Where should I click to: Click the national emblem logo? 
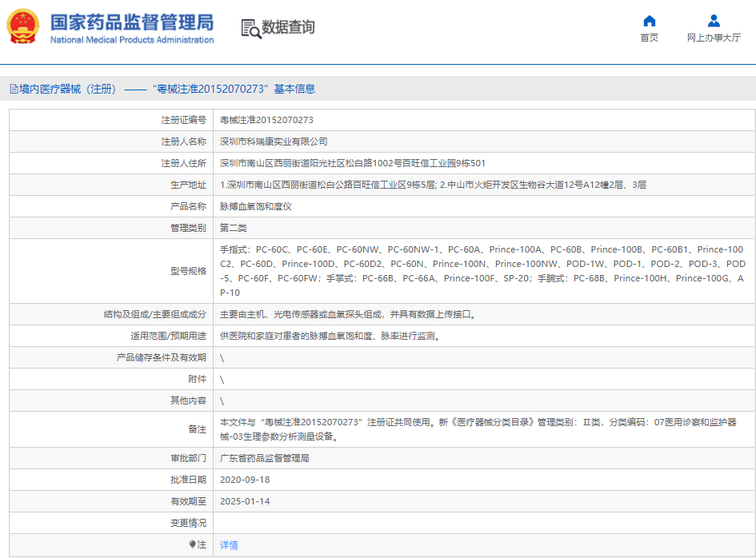click(23, 27)
